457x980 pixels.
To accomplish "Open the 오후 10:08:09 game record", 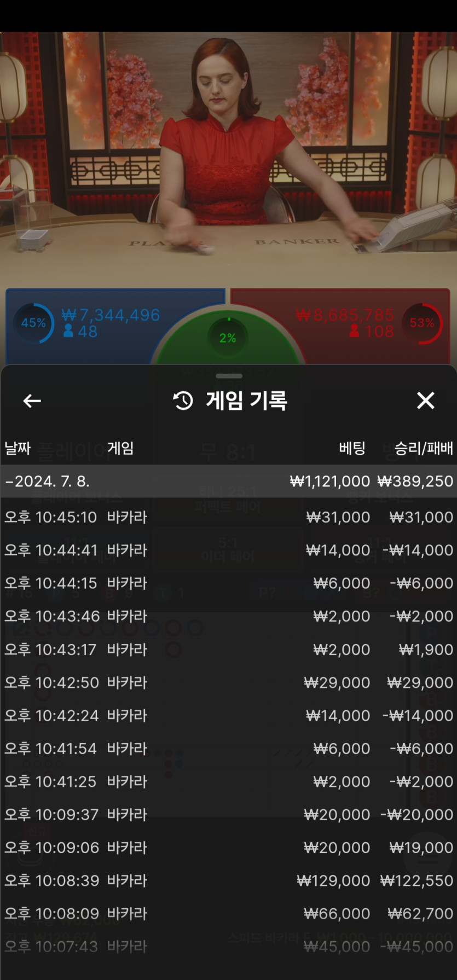I will (229, 913).
